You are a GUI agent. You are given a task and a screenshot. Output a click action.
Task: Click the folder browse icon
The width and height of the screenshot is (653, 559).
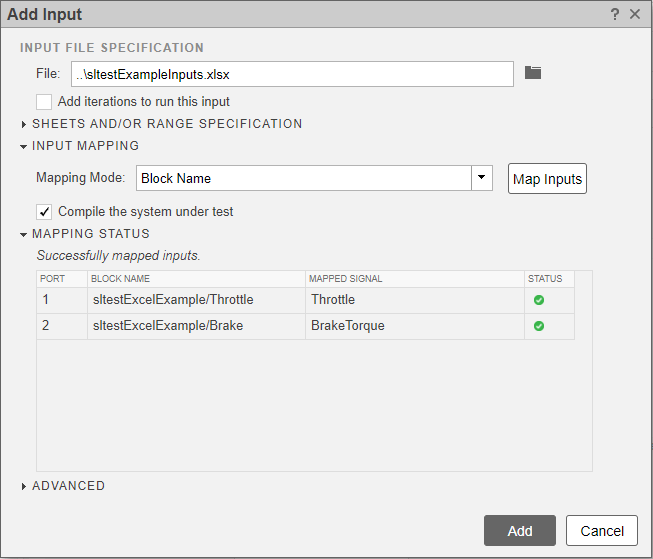click(x=533, y=73)
